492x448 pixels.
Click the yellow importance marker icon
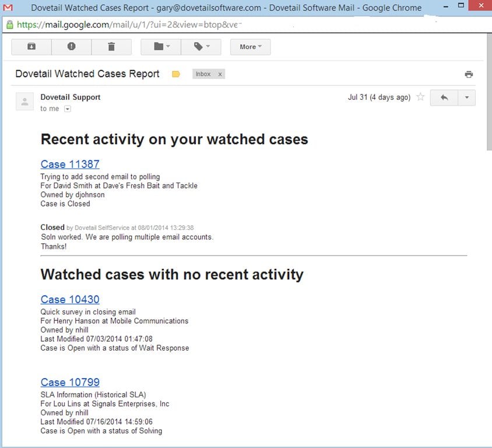[176, 74]
